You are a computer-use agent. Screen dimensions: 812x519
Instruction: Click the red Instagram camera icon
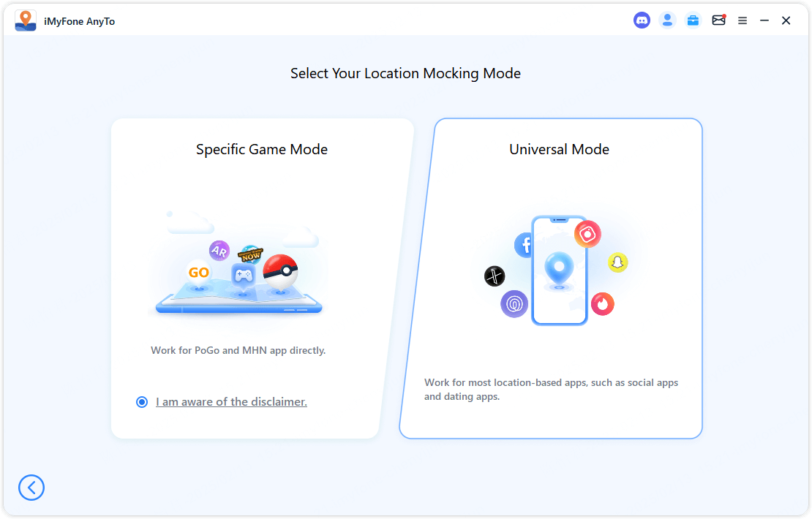point(587,234)
